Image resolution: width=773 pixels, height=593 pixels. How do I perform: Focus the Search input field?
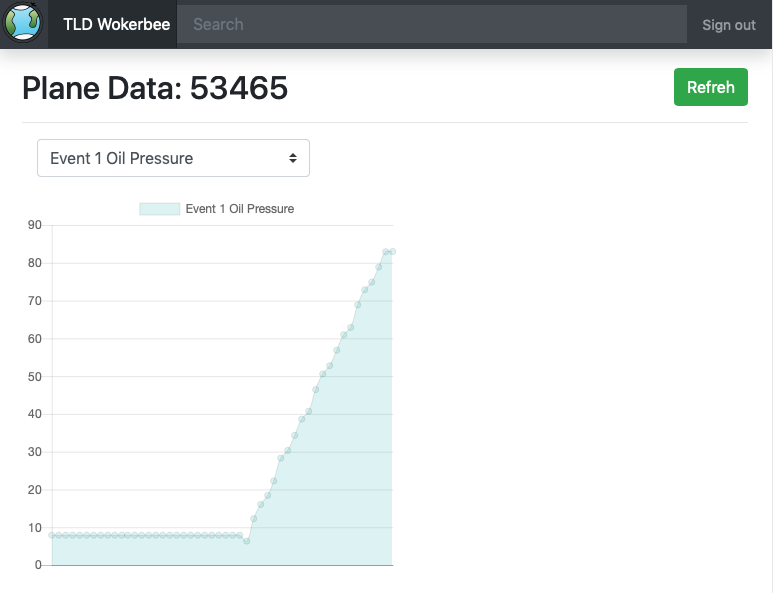432,24
